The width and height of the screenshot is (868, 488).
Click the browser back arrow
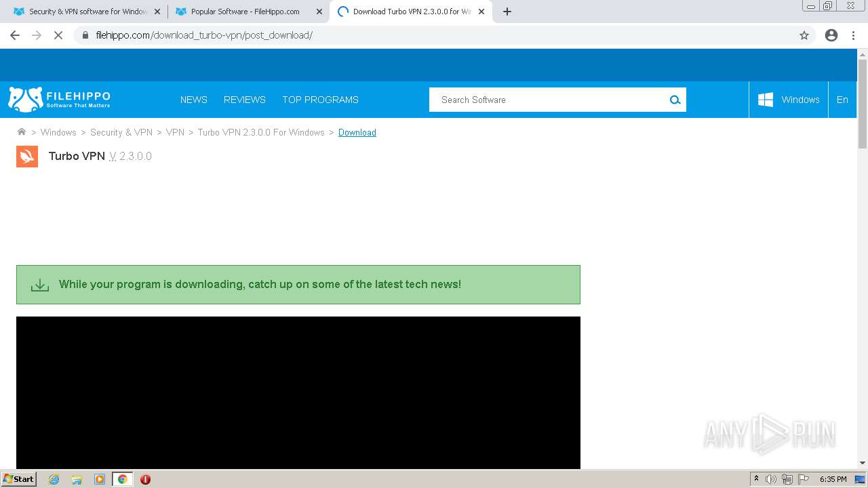15,35
